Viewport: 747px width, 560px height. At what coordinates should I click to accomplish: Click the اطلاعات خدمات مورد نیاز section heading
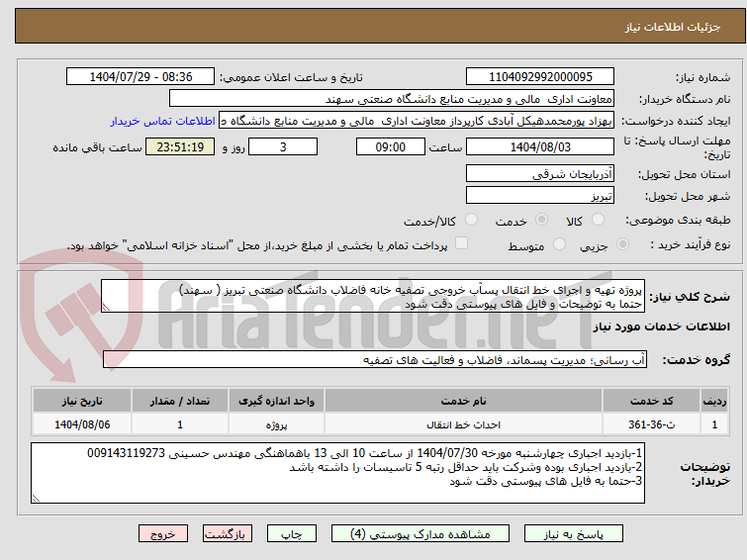[x=661, y=327]
